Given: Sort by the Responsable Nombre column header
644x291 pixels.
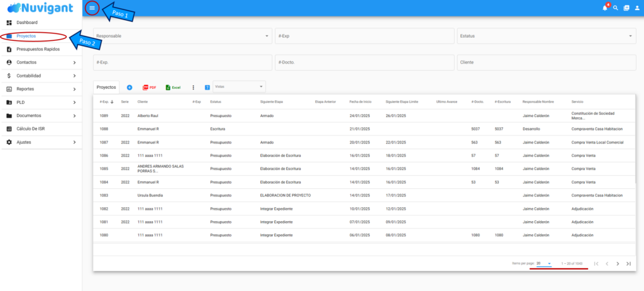Looking at the screenshot, I should [538, 101].
